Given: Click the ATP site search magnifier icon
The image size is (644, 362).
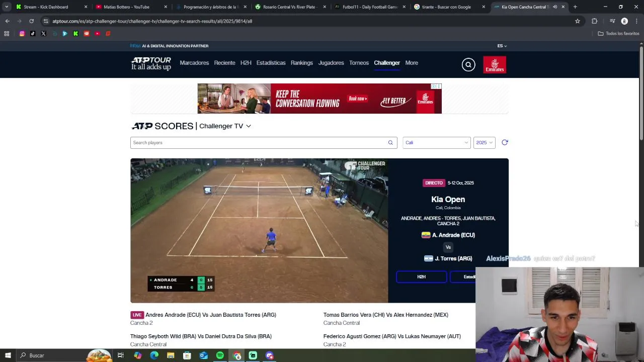Looking at the screenshot, I should (x=468, y=65).
